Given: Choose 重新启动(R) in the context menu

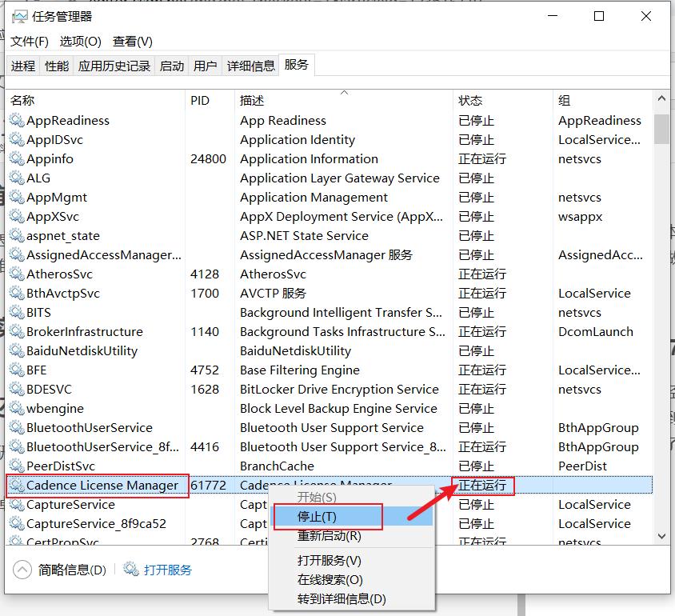Looking at the screenshot, I should click(x=353, y=536).
